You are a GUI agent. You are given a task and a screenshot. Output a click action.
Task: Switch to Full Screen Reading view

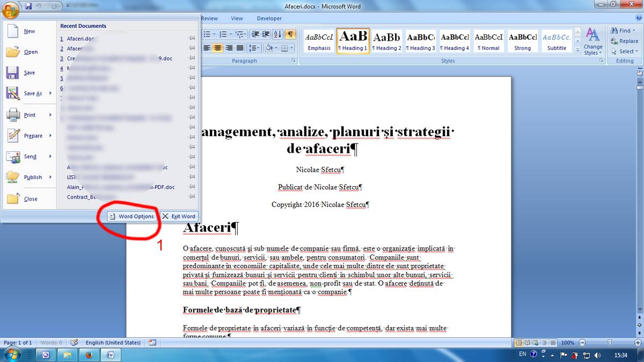(526, 342)
